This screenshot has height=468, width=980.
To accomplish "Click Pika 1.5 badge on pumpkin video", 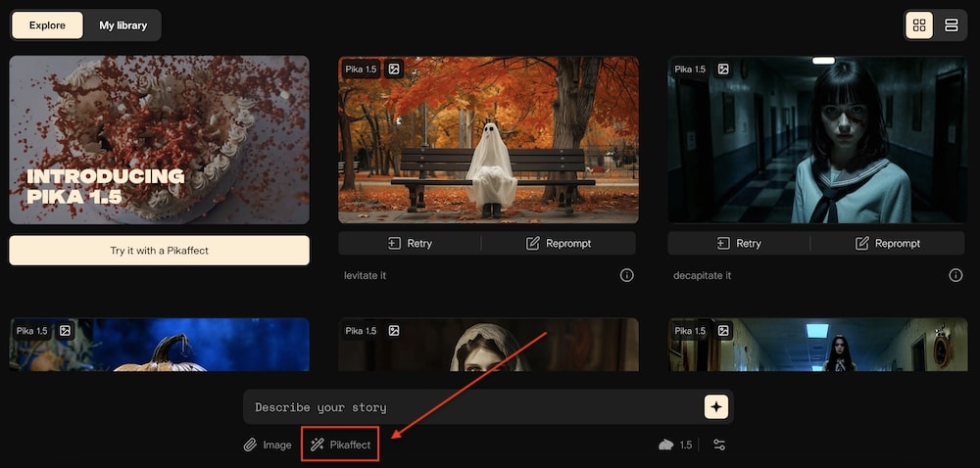I will (x=32, y=331).
